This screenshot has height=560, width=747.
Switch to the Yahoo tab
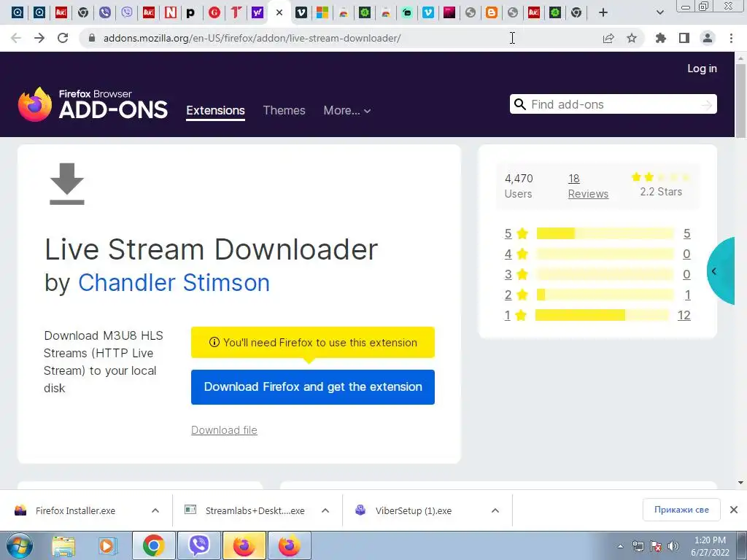click(258, 13)
